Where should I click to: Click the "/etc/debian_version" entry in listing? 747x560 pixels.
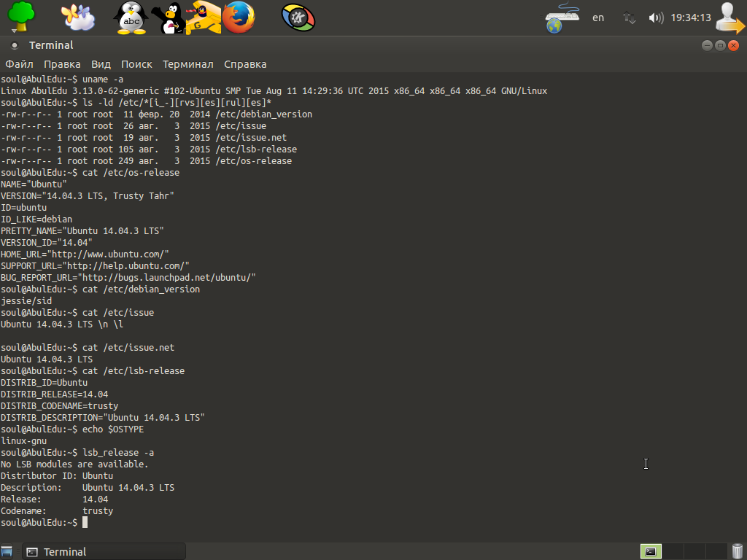264,114
